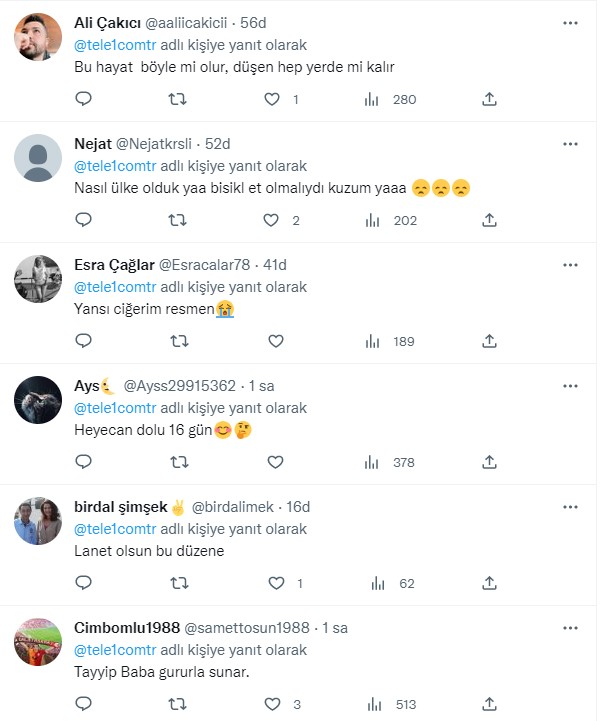Open more options menu on Esra Çağlar's tweet
The width and height of the screenshot is (600, 721).
point(570,265)
